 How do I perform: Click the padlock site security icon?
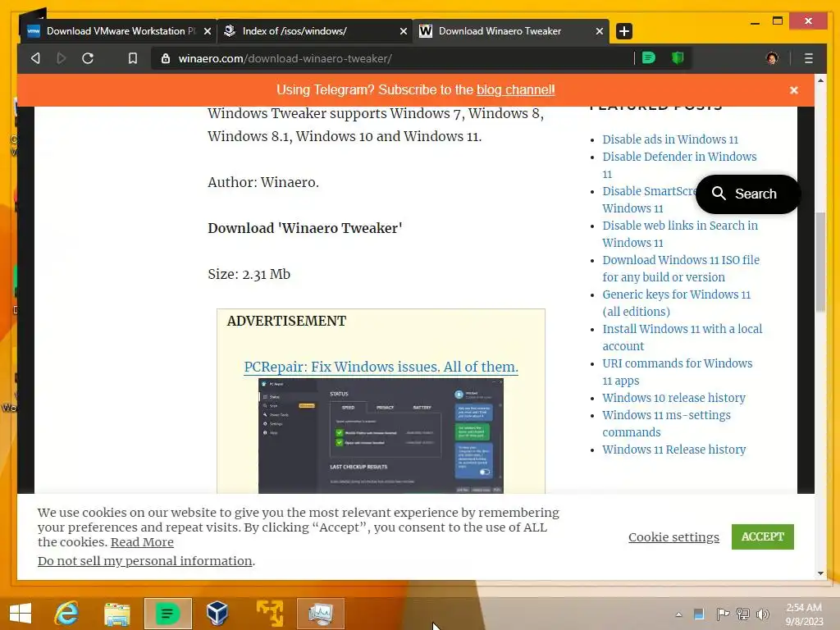click(x=166, y=58)
